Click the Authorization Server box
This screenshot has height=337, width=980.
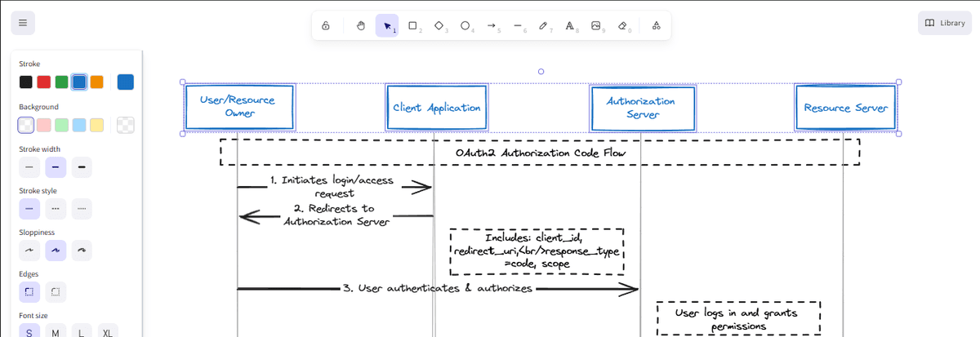coord(642,107)
